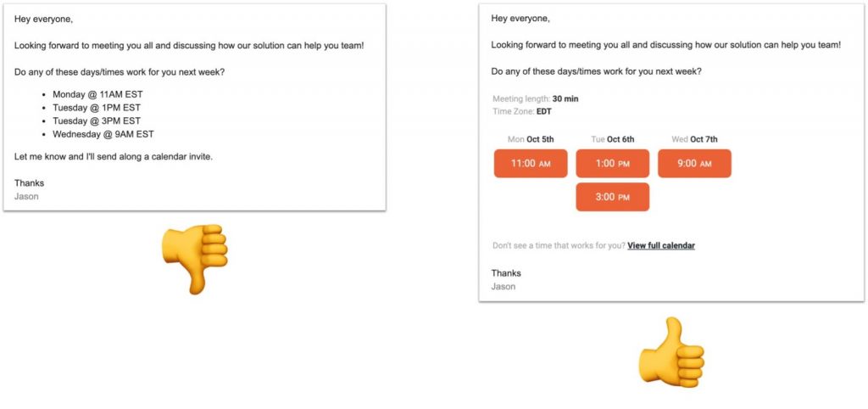Click the Mon Oct 5th date header
The width and height of the screenshot is (868, 409).
(531, 139)
